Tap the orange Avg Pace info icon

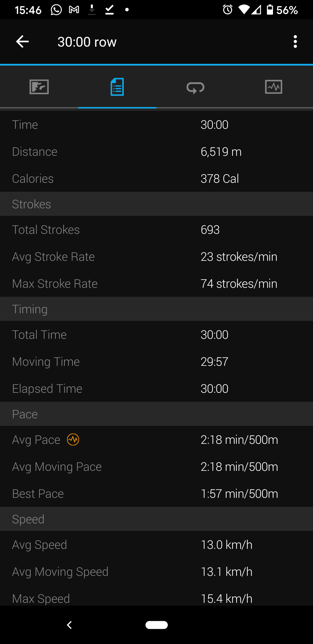(x=73, y=439)
